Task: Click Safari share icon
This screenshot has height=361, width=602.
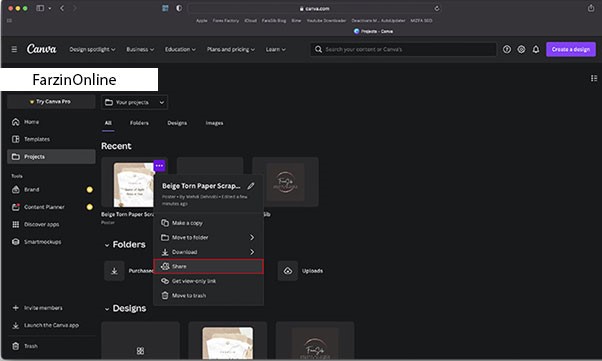Action: tap(591, 8)
